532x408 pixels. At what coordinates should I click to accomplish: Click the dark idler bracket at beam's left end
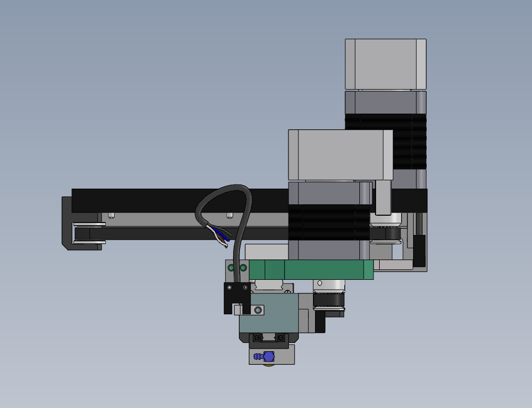[x=81, y=224]
